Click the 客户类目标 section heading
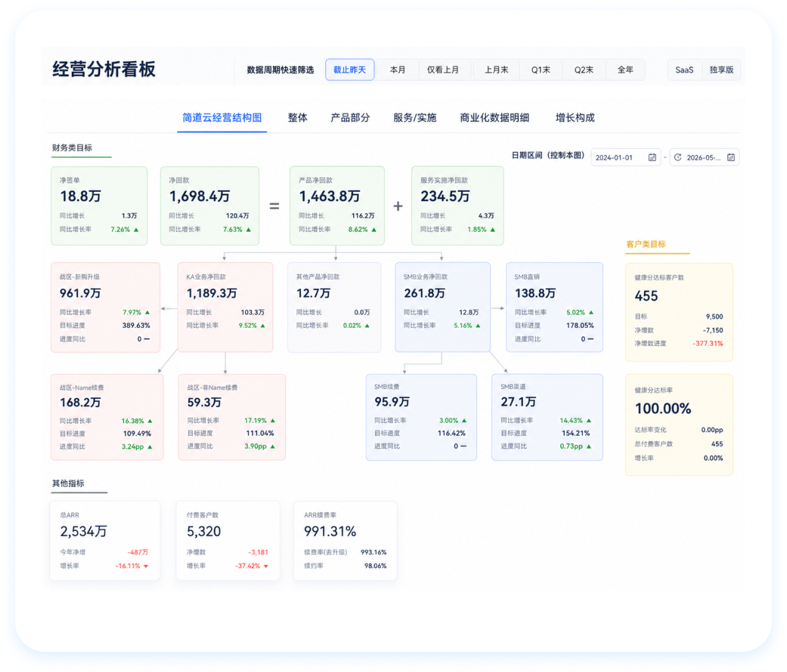This screenshot has width=787, height=672. [646, 244]
